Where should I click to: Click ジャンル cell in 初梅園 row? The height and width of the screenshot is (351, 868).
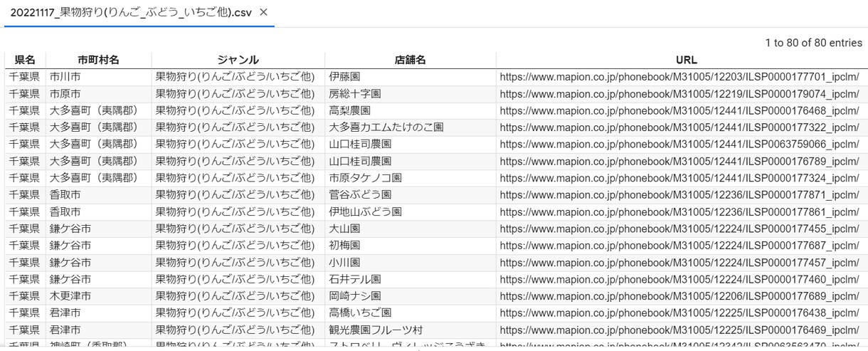point(238,246)
